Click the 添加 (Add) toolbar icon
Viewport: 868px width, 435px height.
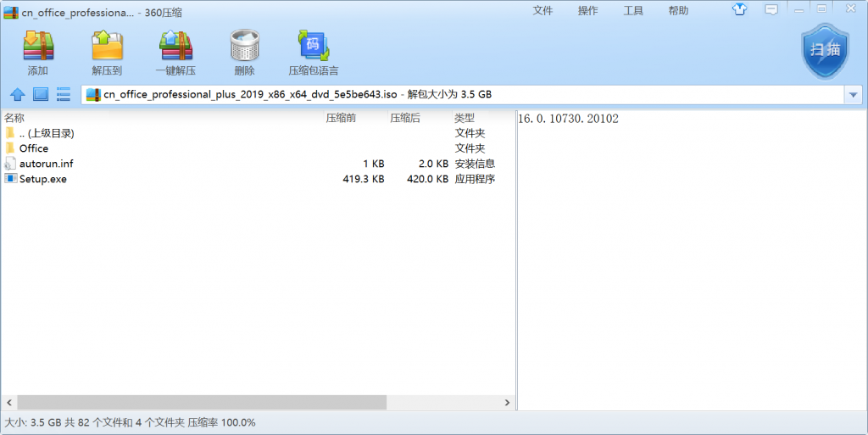tap(38, 46)
